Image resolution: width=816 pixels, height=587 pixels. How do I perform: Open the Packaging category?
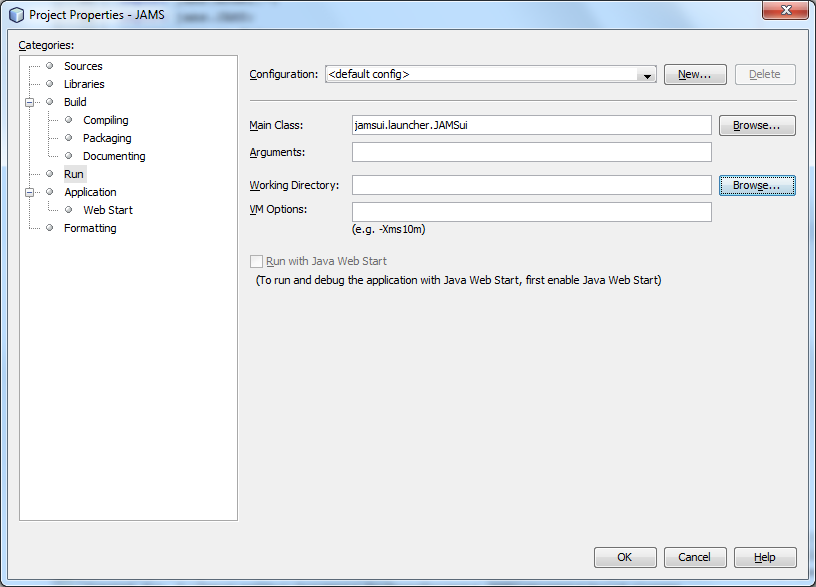tap(107, 138)
